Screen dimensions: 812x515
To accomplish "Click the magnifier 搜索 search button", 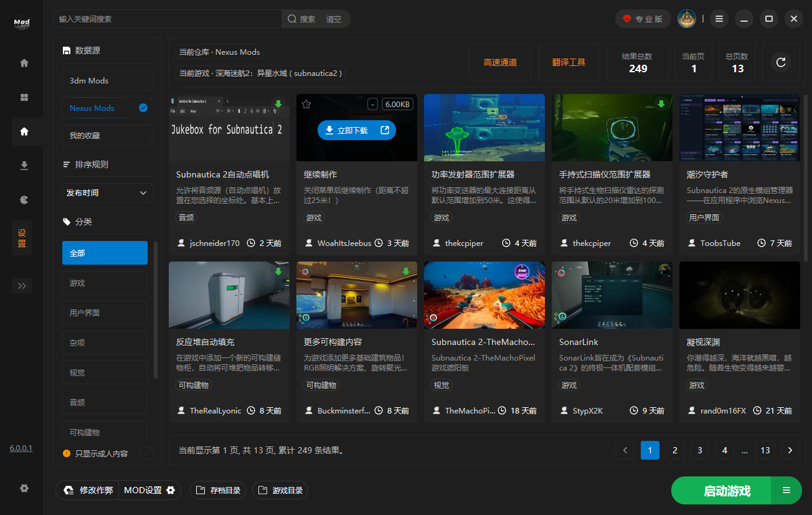I will click(x=301, y=19).
